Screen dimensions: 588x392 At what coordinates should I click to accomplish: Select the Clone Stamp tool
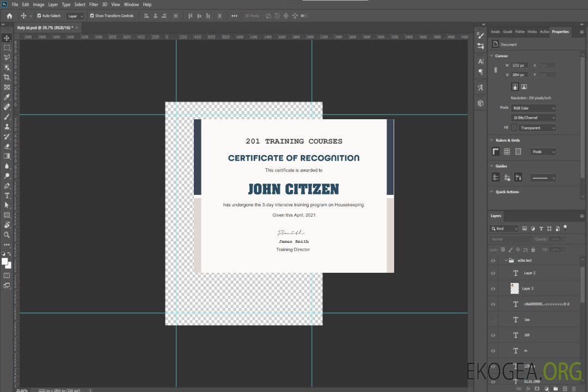[x=7, y=127]
